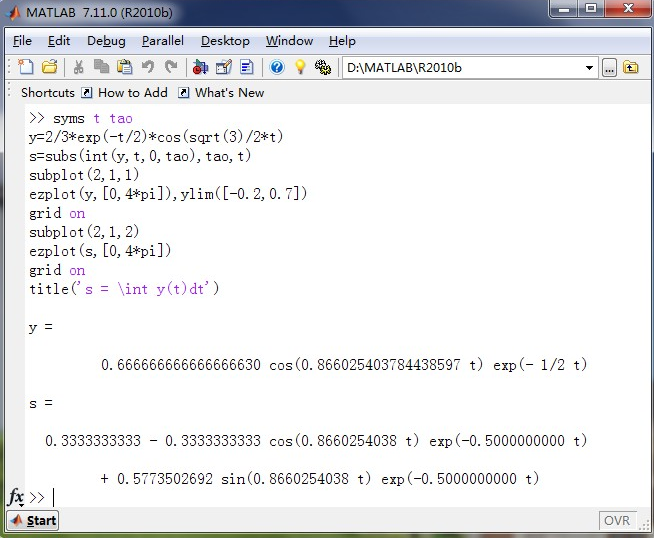Click the How to Add shortcut icon
This screenshot has width=654, height=538.
coord(86,93)
